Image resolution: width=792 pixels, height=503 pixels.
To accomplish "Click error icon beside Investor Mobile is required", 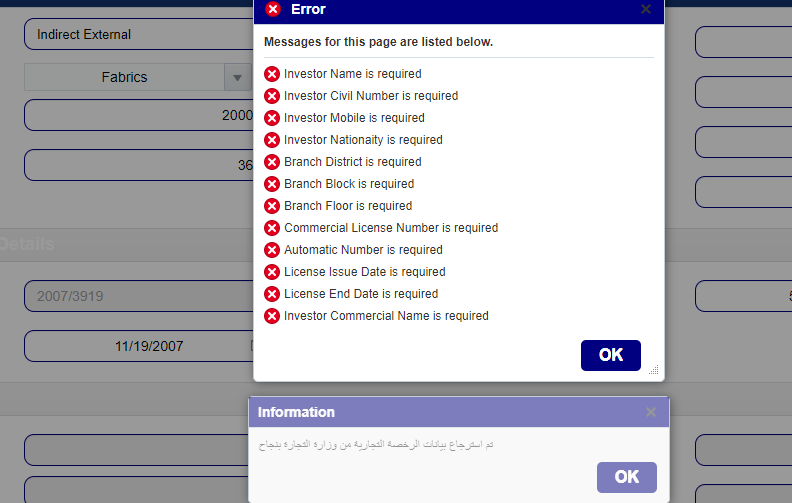I will pos(272,118).
